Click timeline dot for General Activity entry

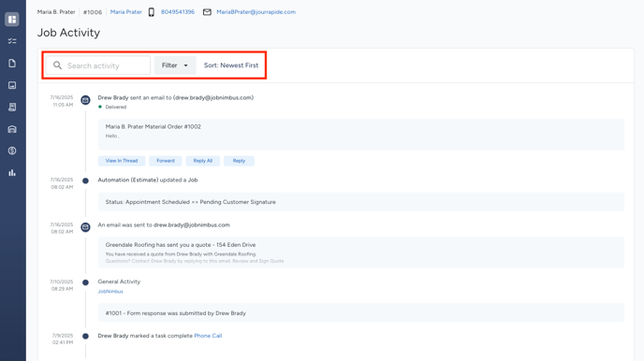tap(85, 282)
